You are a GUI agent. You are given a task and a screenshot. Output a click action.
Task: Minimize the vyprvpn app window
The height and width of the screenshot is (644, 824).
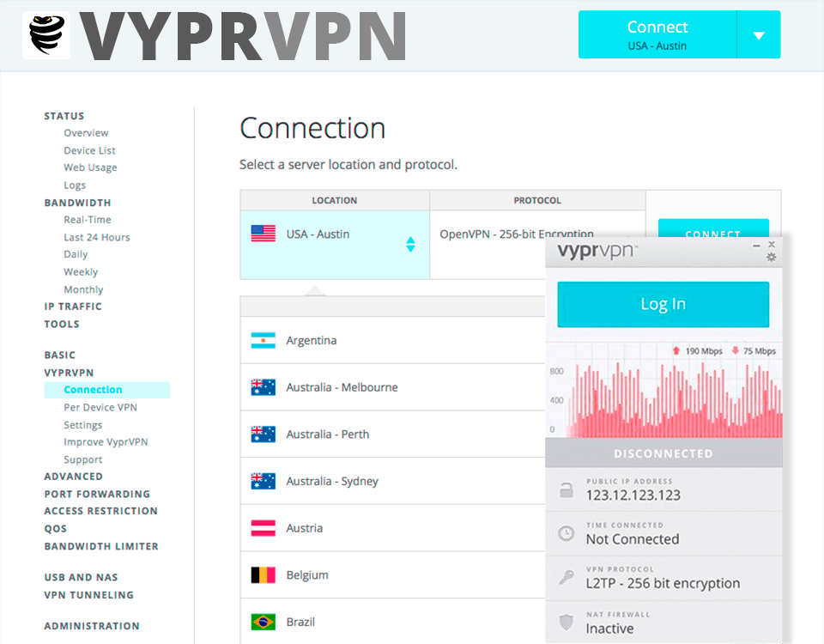(756, 246)
